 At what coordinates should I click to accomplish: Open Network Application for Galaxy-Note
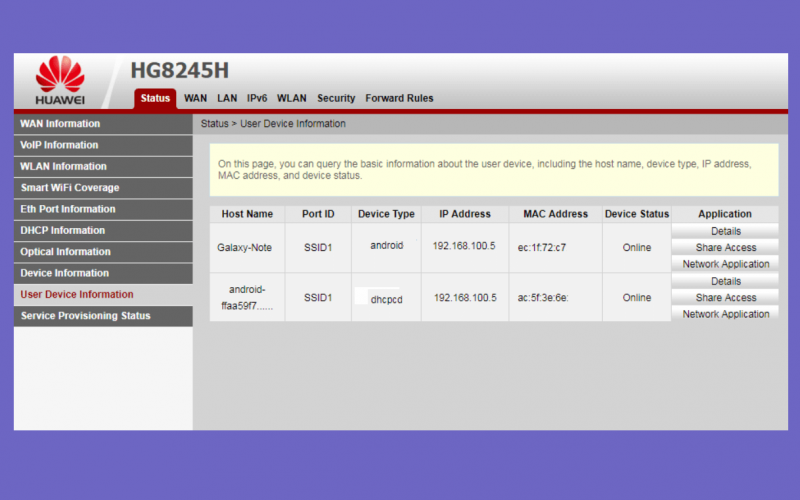pyautogui.click(x=726, y=264)
